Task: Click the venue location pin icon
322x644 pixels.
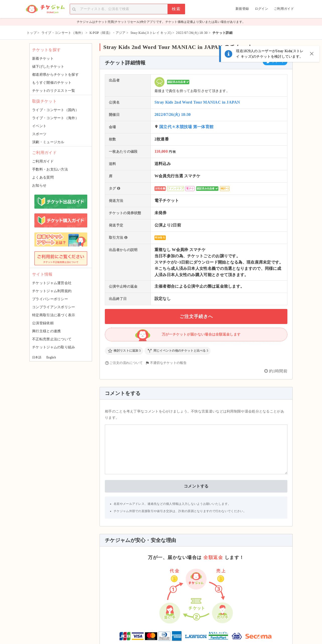Action: click(156, 127)
